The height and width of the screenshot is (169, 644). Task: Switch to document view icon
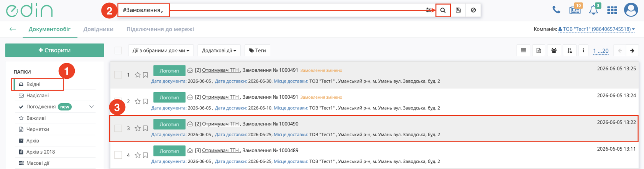pos(539,50)
